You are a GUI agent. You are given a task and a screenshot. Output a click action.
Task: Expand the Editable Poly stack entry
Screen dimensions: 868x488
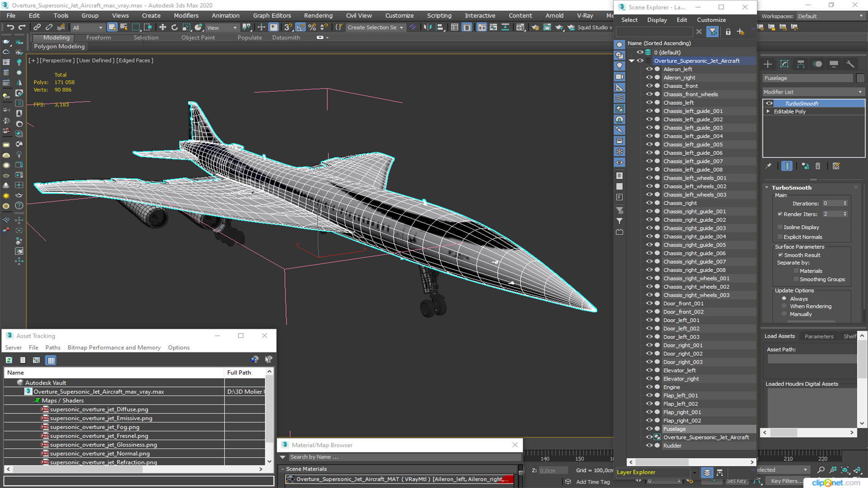768,112
